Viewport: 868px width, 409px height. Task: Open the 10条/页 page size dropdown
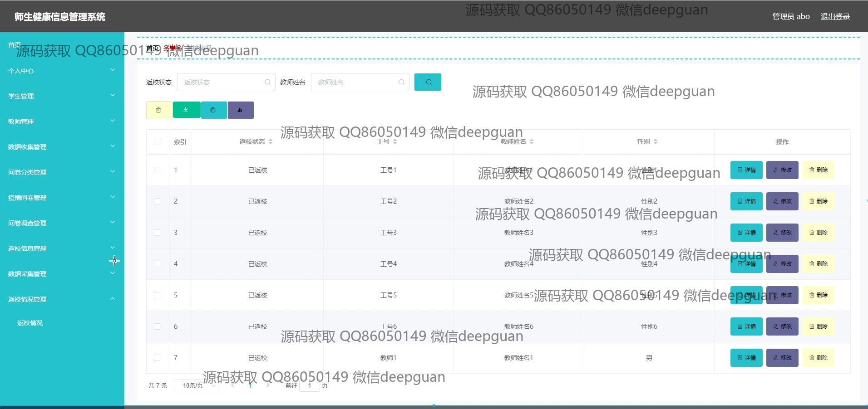tap(196, 385)
